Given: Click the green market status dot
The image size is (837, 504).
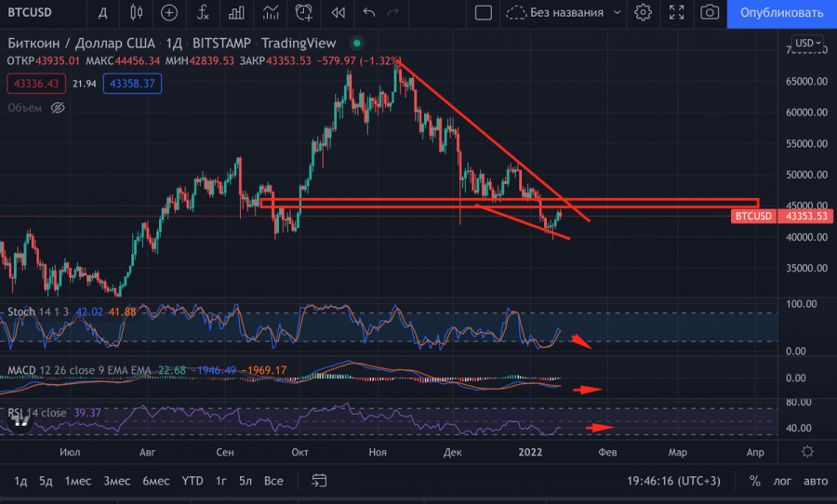Looking at the screenshot, I should (x=357, y=44).
